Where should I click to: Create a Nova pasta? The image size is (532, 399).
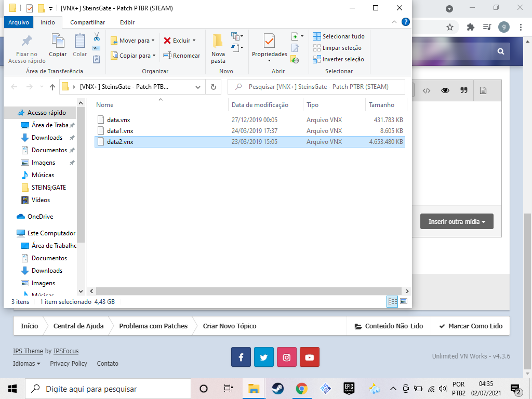click(218, 48)
